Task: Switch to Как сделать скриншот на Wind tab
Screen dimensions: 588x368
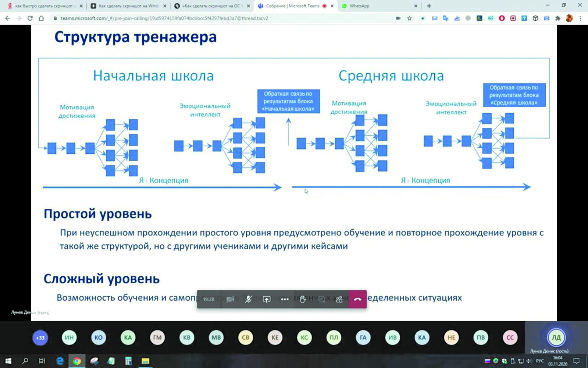Action: coord(128,6)
